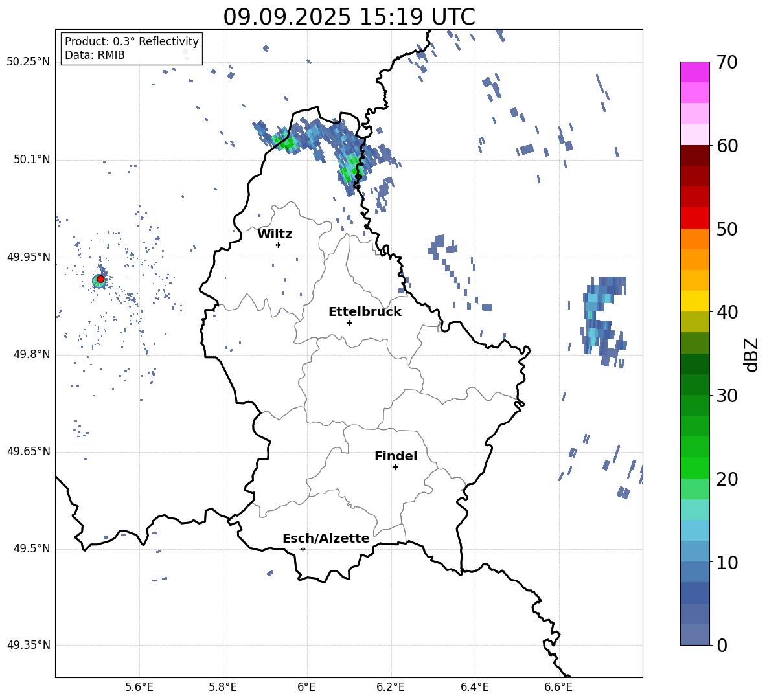Click the Findel station cross marker

click(395, 468)
